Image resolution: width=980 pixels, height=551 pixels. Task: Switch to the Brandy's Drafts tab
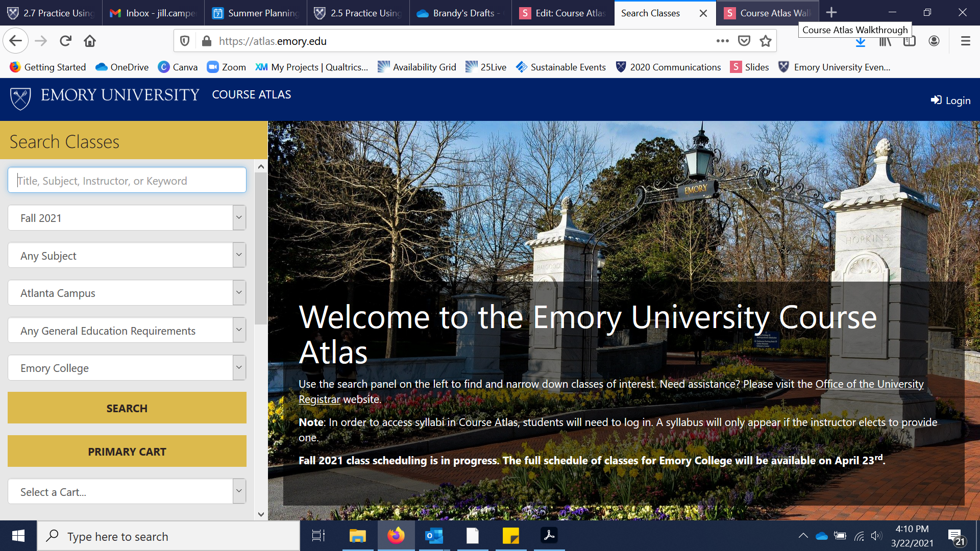pos(460,13)
